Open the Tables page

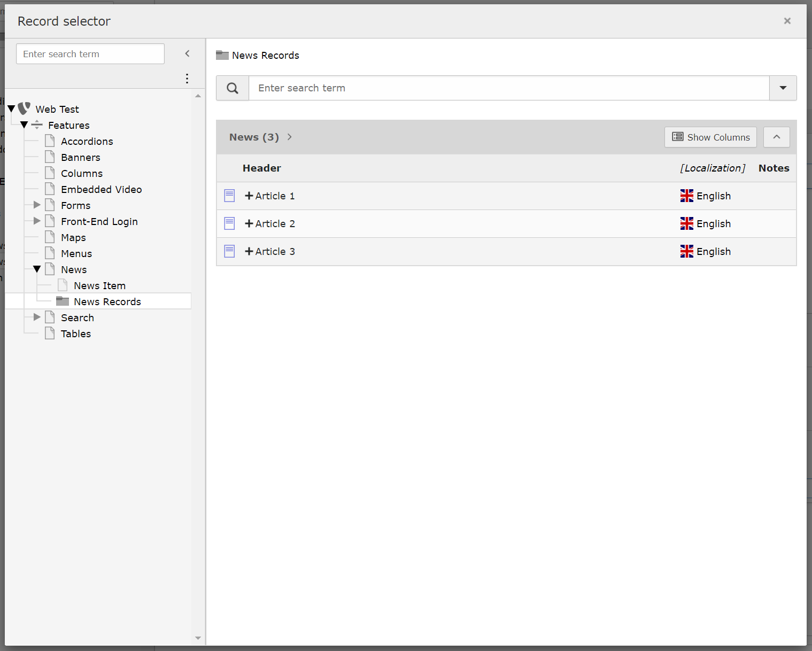point(76,334)
